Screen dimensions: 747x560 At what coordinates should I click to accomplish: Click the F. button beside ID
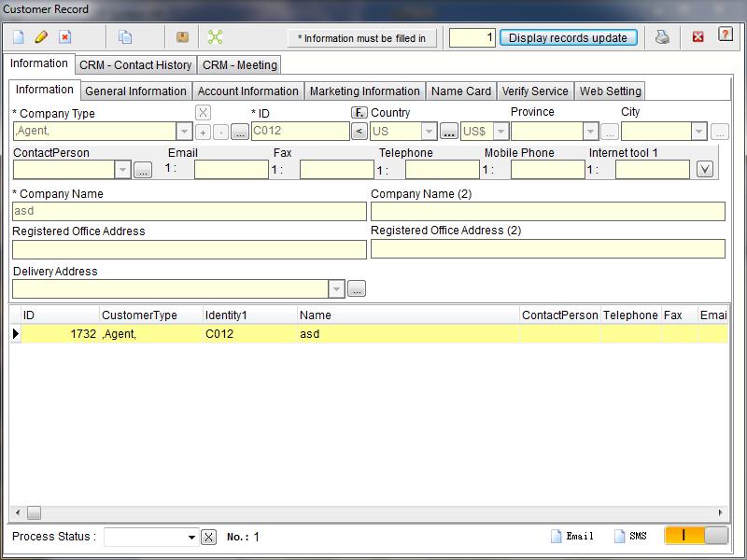point(359,112)
